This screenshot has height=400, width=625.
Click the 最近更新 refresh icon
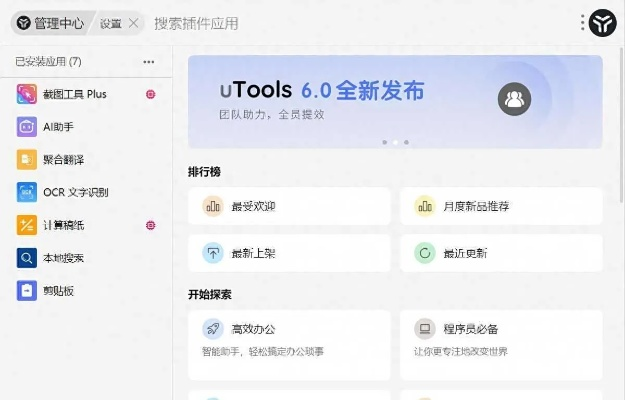[x=425, y=253]
